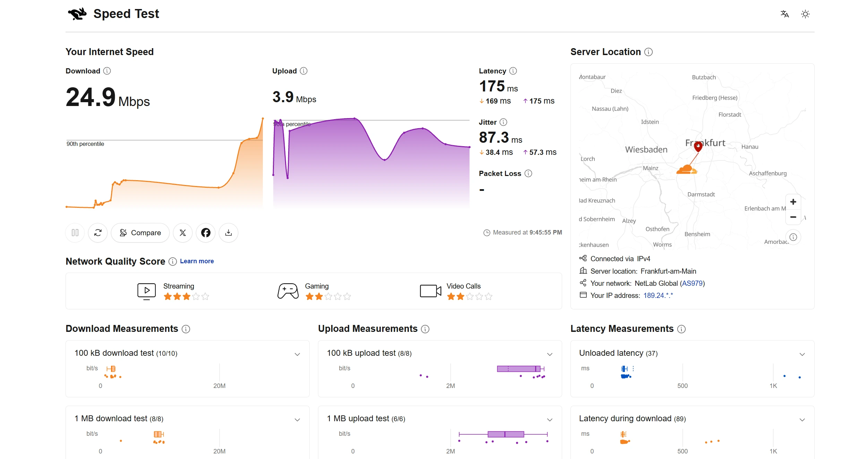Download the results with download icon
This screenshot has width=868, height=459.
pos(229,233)
